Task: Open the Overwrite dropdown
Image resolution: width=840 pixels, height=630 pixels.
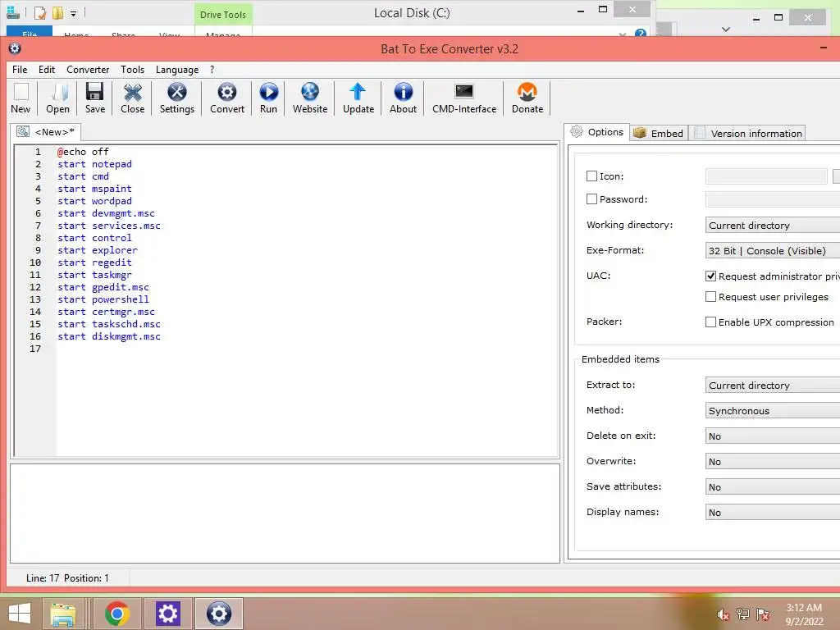Action: click(x=773, y=461)
